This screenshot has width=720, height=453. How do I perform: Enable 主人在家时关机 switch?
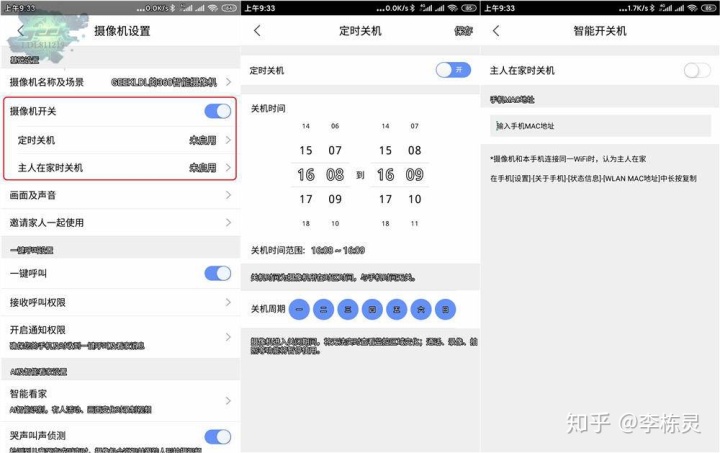pos(697,70)
